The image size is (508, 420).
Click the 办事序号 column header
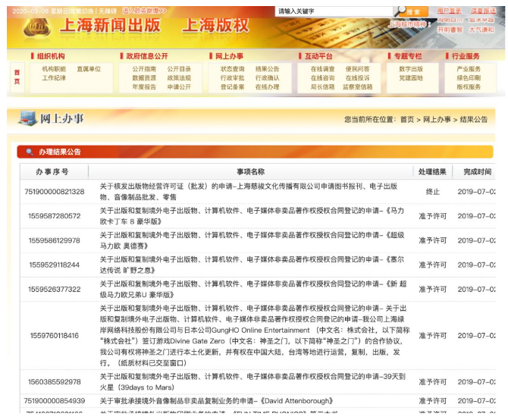(x=52, y=171)
